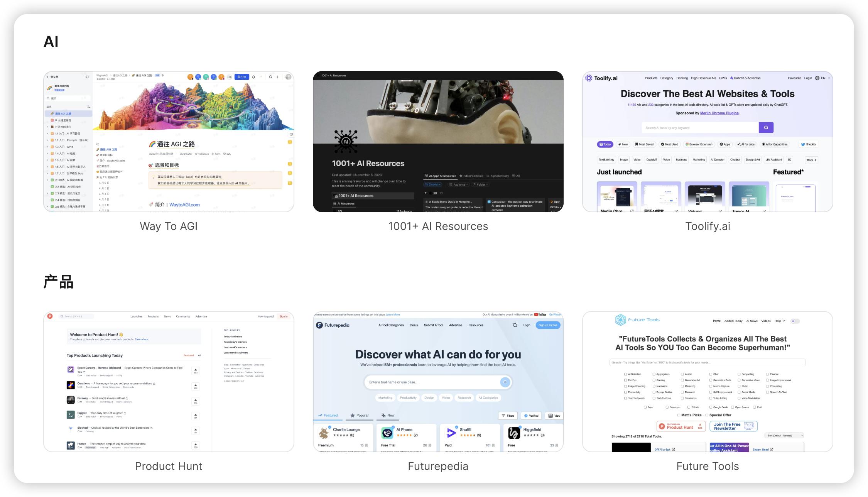Expand More + categories in Toolify
Image resolution: width=868 pixels, height=497 pixels.
click(811, 160)
